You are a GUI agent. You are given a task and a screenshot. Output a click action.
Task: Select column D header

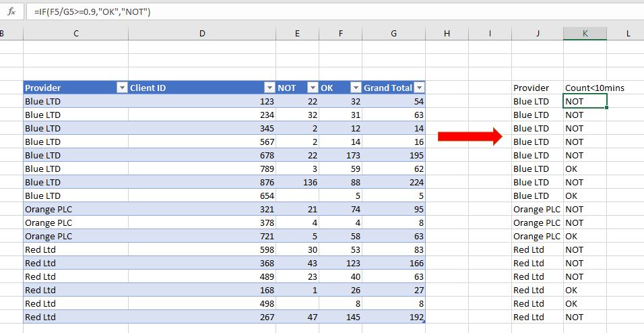click(202, 34)
